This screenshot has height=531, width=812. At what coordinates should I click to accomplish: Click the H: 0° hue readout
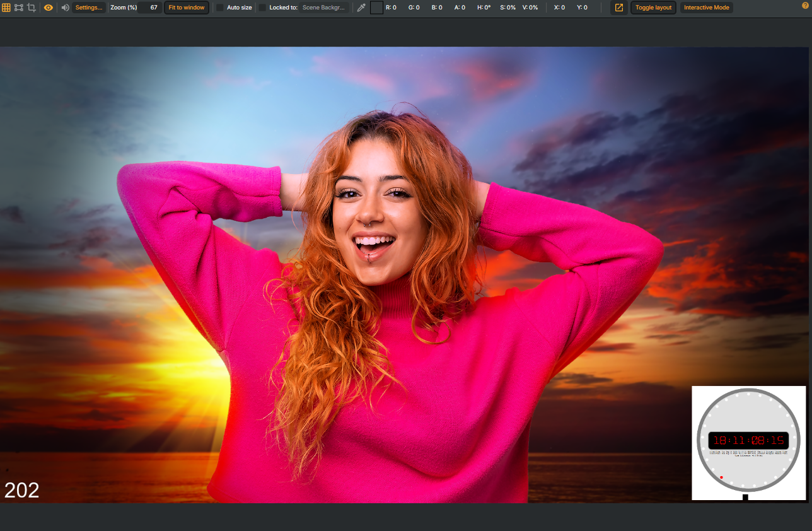click(484, 8)
